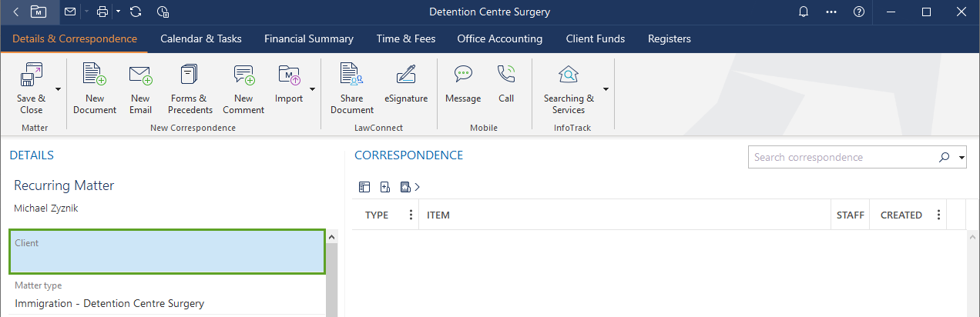Select the Client field in Details

click(x=166, y=252)
